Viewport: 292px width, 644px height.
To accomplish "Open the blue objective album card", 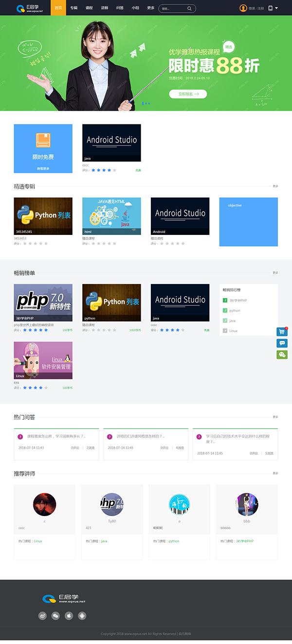I will click(x=249, y=222).
